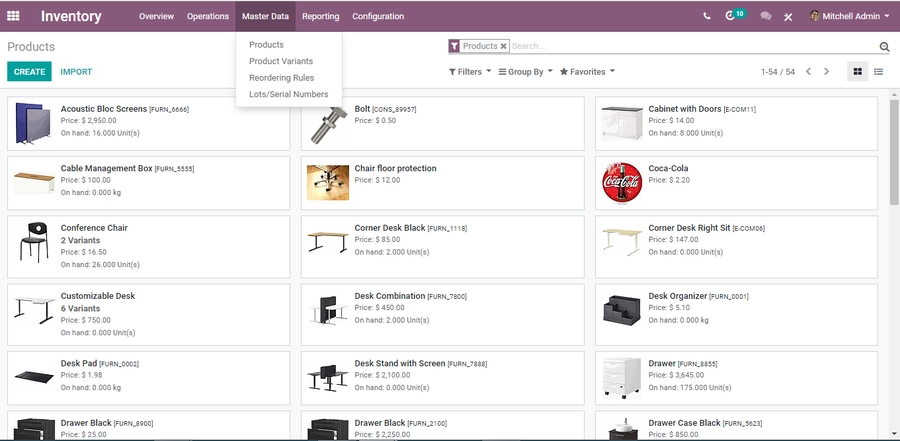The height and width of the screenshot is (441, 900).
Task: Remove the Products filter tag
Action: click(x=504, y=46)
